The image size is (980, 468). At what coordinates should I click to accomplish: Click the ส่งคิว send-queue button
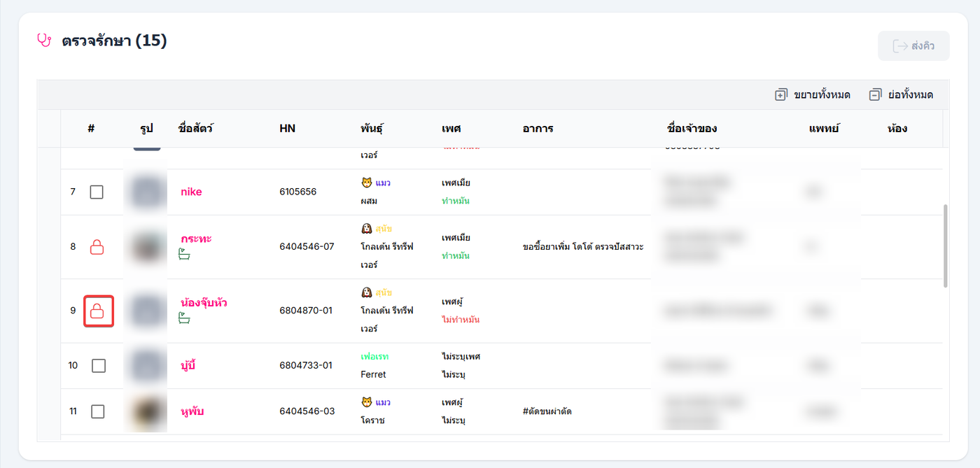[x=913, y=46]
